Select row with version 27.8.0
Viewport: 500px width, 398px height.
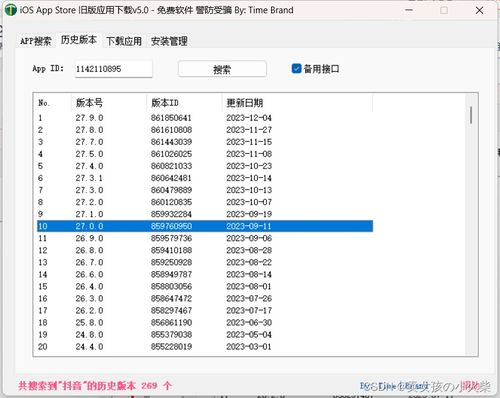pos(205,130)
